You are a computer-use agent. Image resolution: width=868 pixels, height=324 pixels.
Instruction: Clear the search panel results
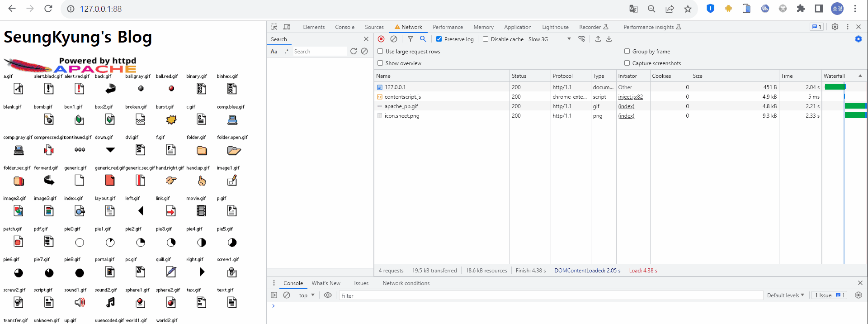(x=364, y=51)
